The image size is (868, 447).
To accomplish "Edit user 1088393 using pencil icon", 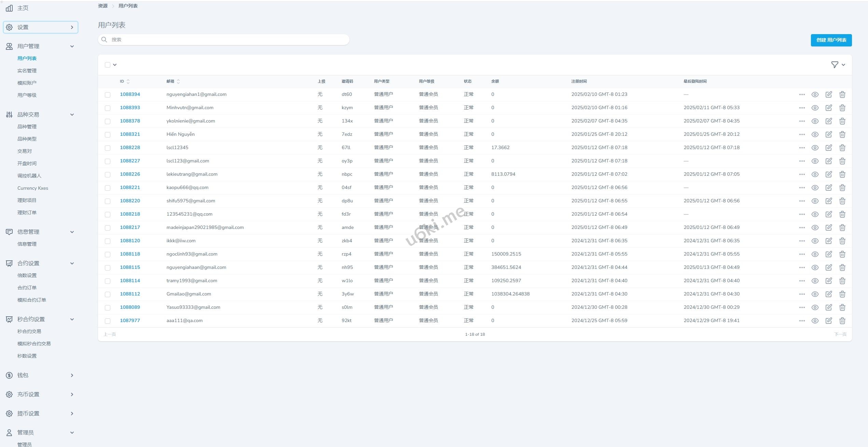I will (x=828, y=108).
